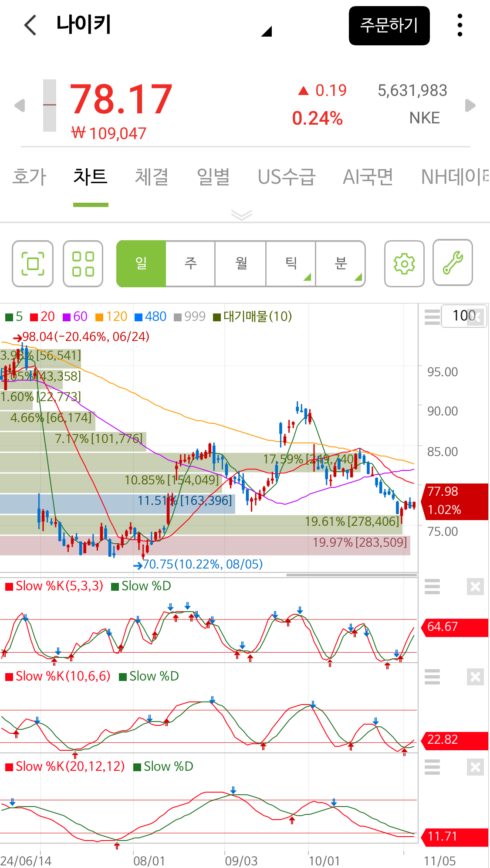Tap the high marker 98.04(-20.46%, 06/24)
This screenshot has width=490, height=868.
tap(81, 337)
